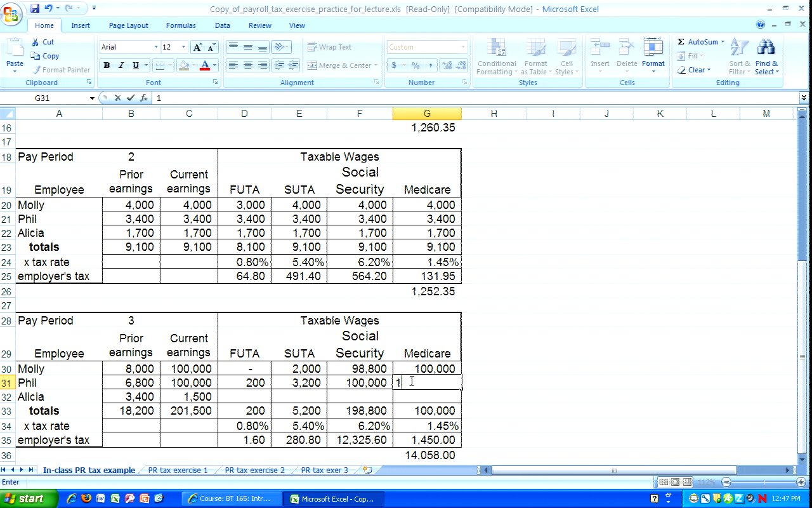Select cell B30 containing 8,000

click(131, 369)
